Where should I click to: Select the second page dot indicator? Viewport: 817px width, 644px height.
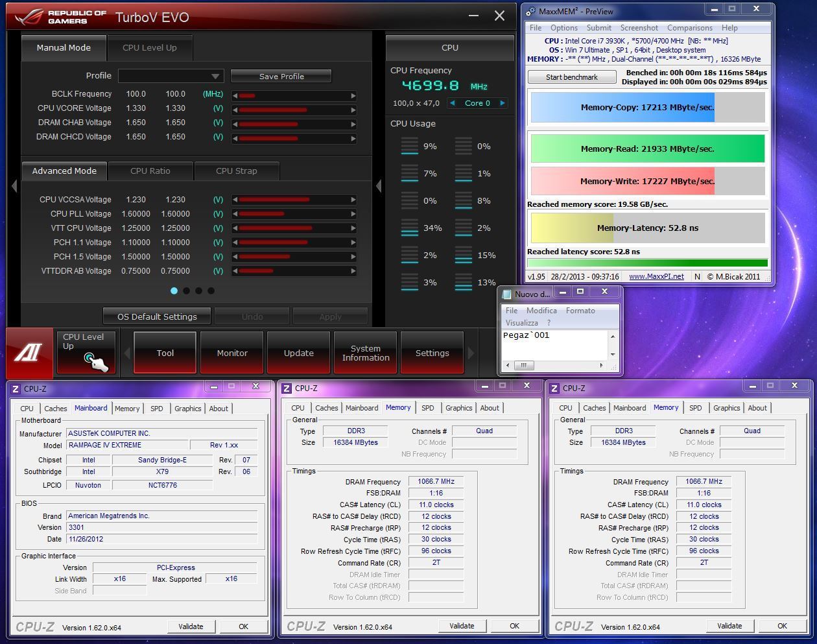click(x=186, y=291)
